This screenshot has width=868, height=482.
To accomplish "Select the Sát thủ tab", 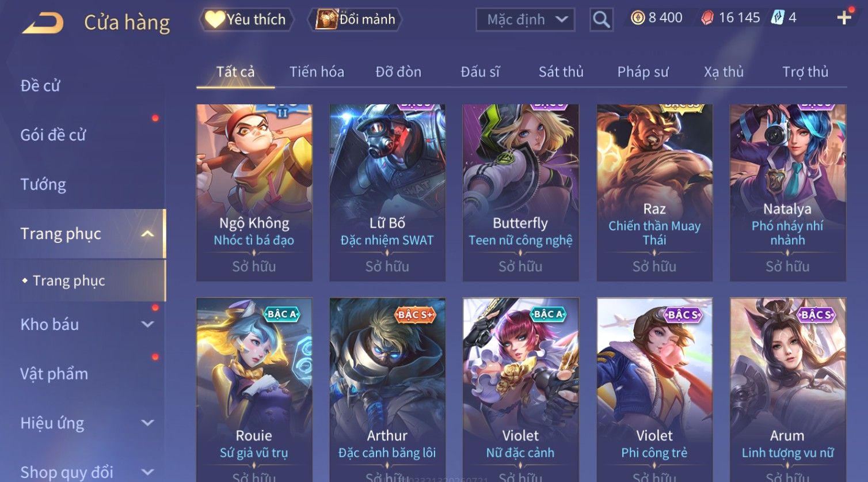I will pos(561,72).
